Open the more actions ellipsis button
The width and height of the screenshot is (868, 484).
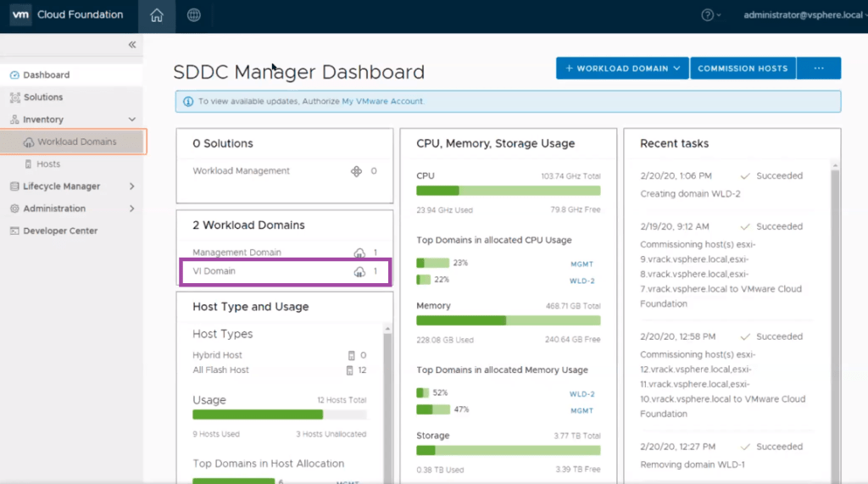pos(819,69)
